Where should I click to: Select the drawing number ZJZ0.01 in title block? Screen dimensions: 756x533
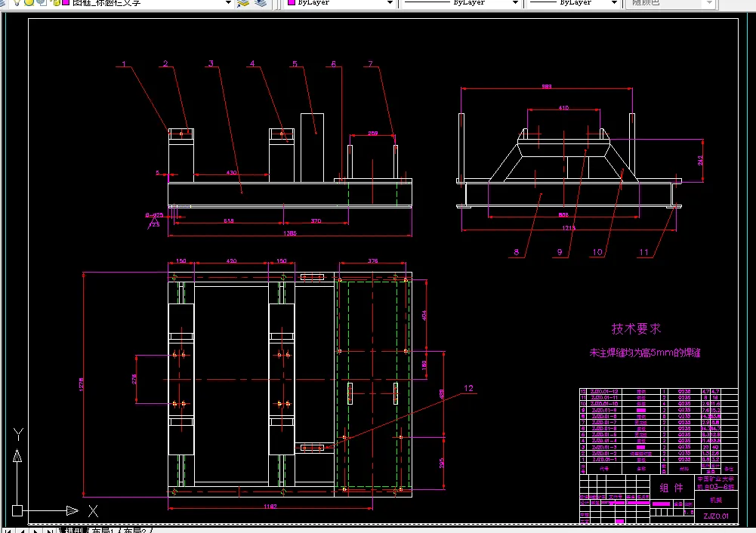(716, 516)
